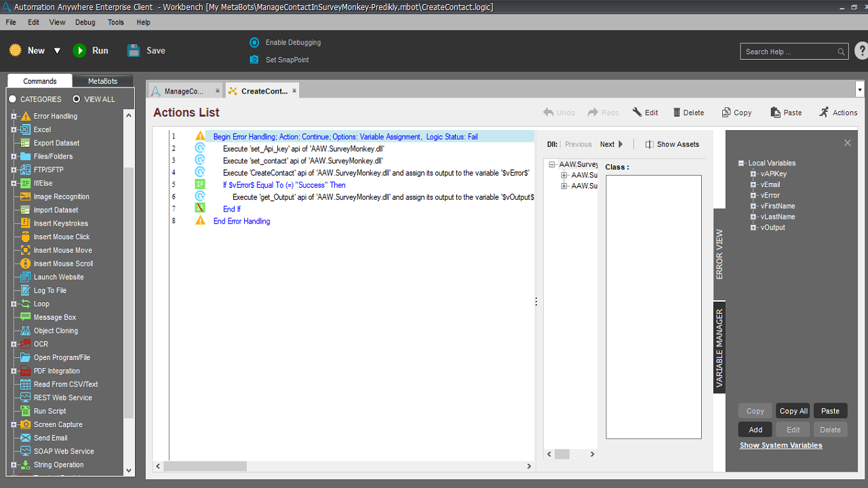This screenshot has width=868, height=488.
Task: Collapse the Local Variables tree node
Action: point(742,163)
